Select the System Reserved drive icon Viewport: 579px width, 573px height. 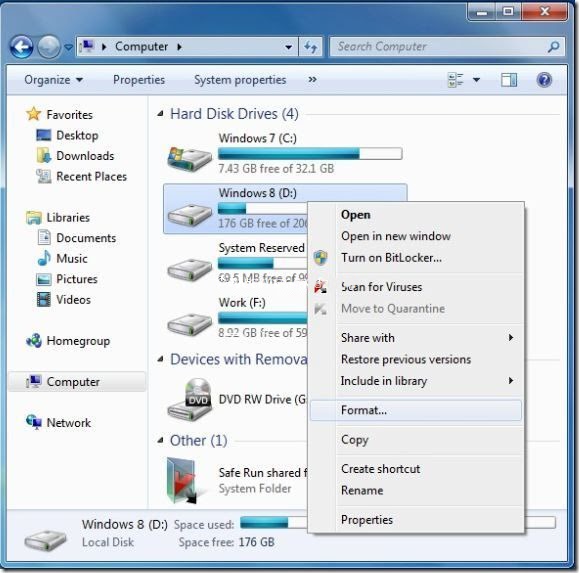tap(189, 270)
